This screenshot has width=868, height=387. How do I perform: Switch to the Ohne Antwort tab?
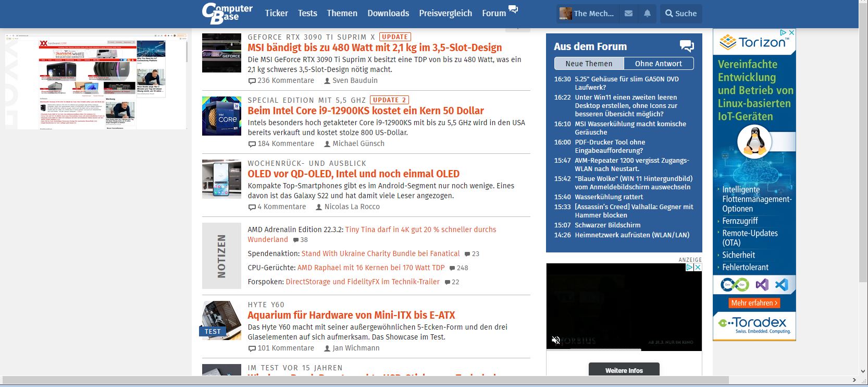(x=659, y=64)
